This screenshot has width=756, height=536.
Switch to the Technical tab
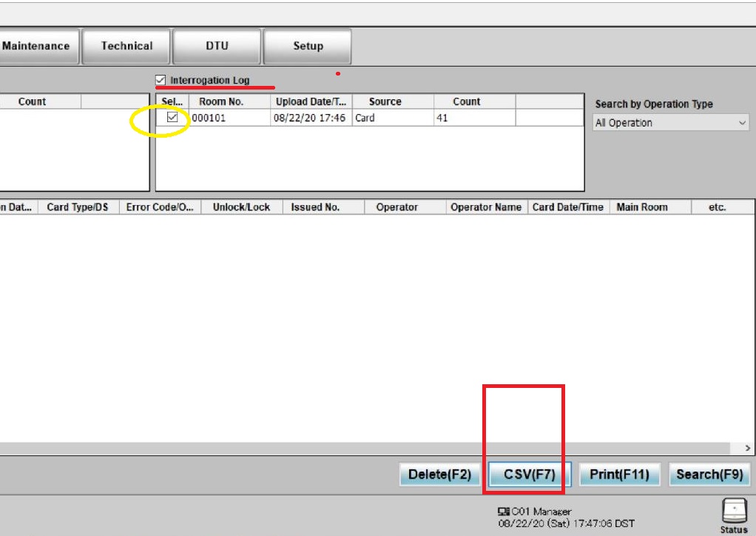[x=126, y=46]
